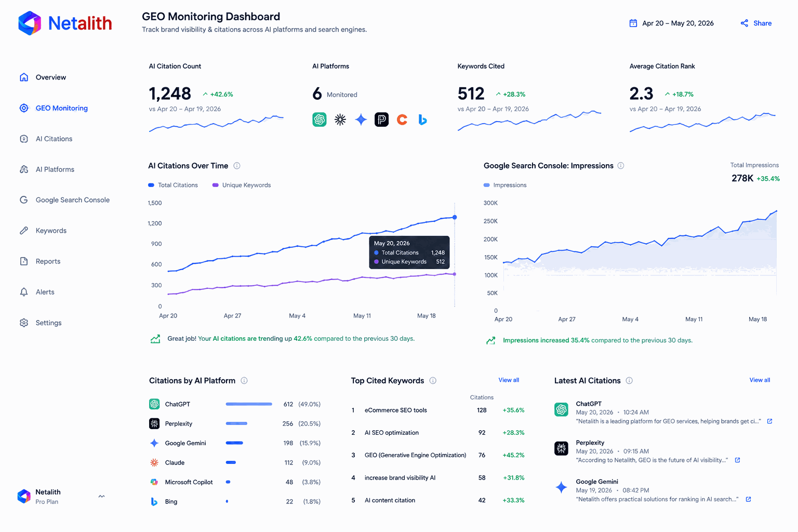798x532 pixels.
Task: Click the AI Citation Count sparkline
Action: [216, 124]
